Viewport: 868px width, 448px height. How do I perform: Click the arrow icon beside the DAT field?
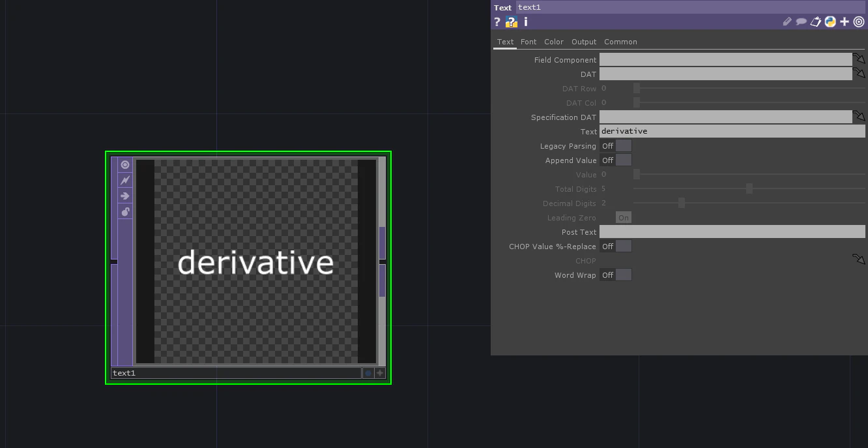pyautogui.click(x=859, y=74)
